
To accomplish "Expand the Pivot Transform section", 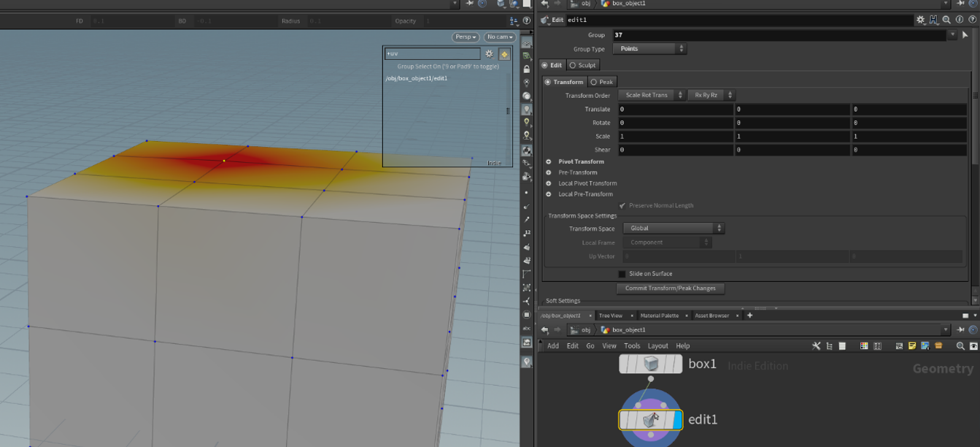I will [549, 161].
